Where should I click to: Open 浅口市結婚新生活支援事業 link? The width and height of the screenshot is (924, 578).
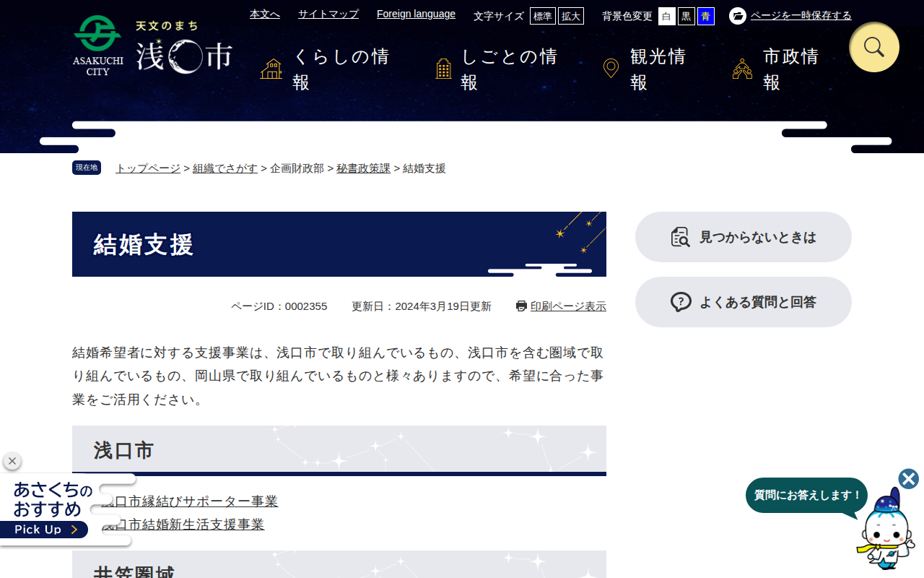pos(183,525)
